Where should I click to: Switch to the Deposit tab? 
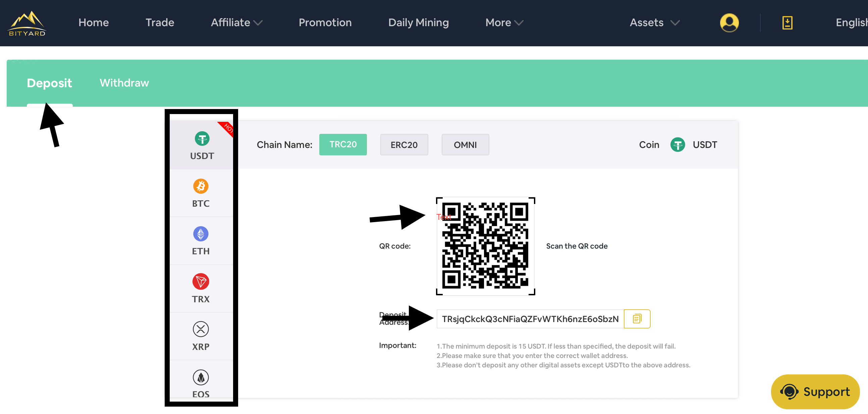point(50,83)
